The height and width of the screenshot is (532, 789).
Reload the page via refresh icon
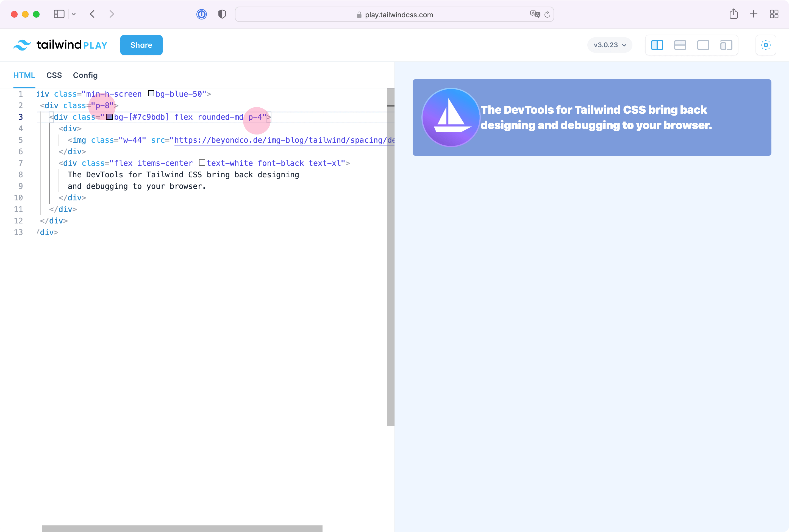[547, 14]
